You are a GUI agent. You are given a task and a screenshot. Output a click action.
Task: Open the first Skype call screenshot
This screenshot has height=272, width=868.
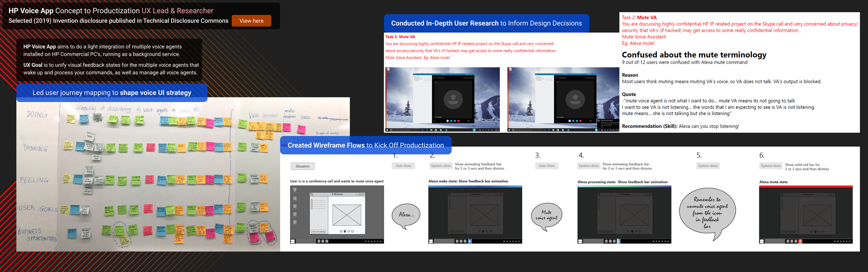tap(442, 100)
